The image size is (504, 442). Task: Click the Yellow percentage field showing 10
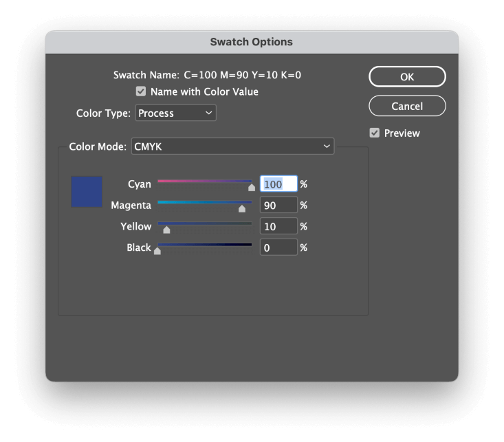pos(278,226)
